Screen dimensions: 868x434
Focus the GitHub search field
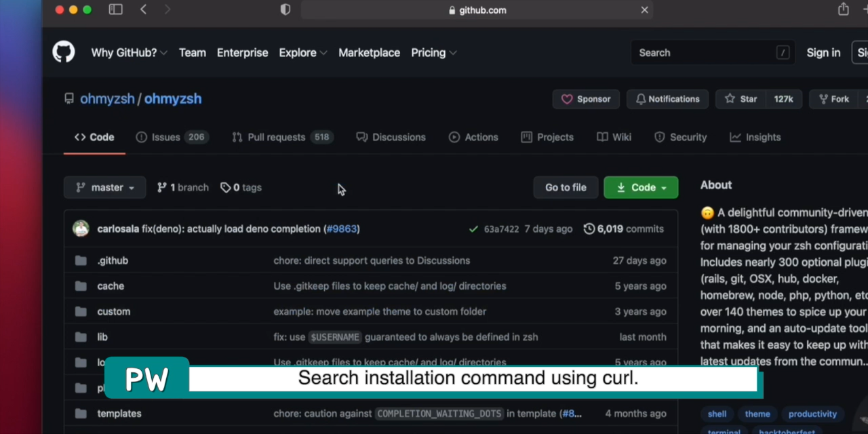tap(713, 52)
